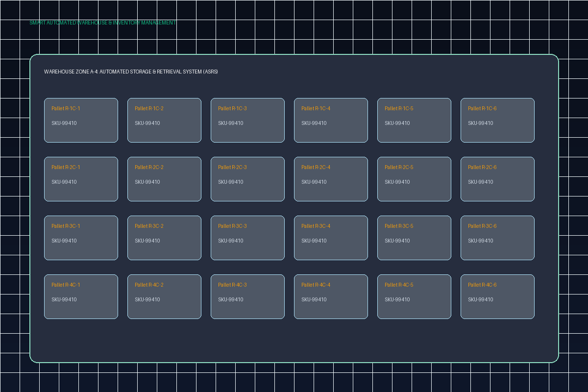Image resolution: width=588 pixels, height=392 pixels.
Task: Click the Pallet R-2C-3 card
Action: click(247, 179)
